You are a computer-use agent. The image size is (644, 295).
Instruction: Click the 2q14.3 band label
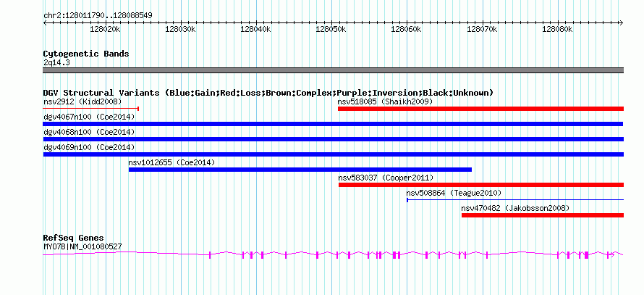tap(56, 63)
